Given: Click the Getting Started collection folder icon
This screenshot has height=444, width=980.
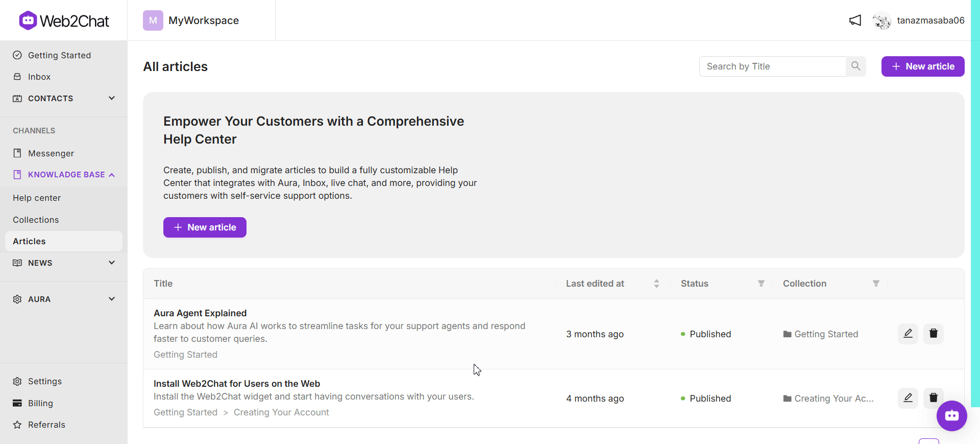Looking at the screenshot, I should click(x=788, y=334).
